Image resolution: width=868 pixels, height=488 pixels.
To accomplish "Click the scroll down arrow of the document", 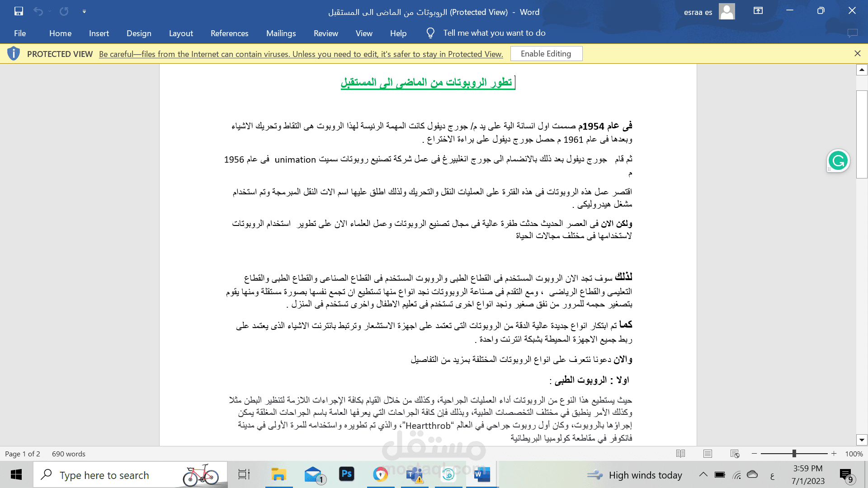I will click(x=862, y=440).
